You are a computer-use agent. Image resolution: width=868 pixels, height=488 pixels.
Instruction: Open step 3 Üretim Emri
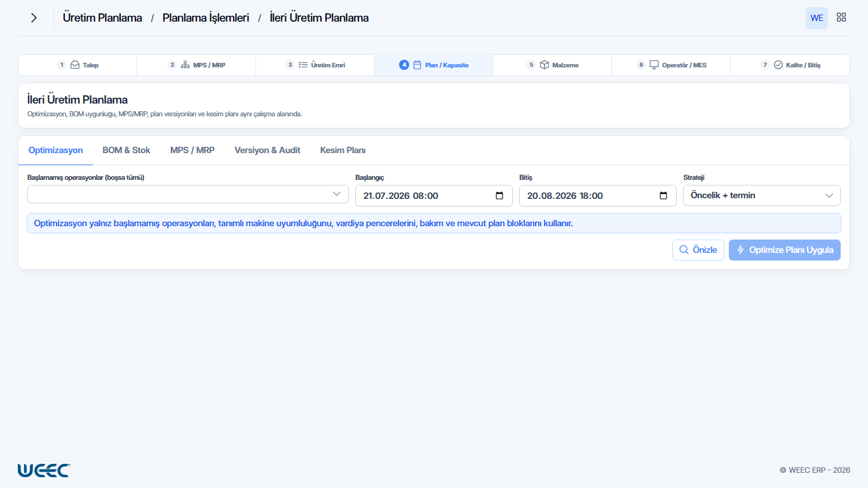[x=315, y=65]
